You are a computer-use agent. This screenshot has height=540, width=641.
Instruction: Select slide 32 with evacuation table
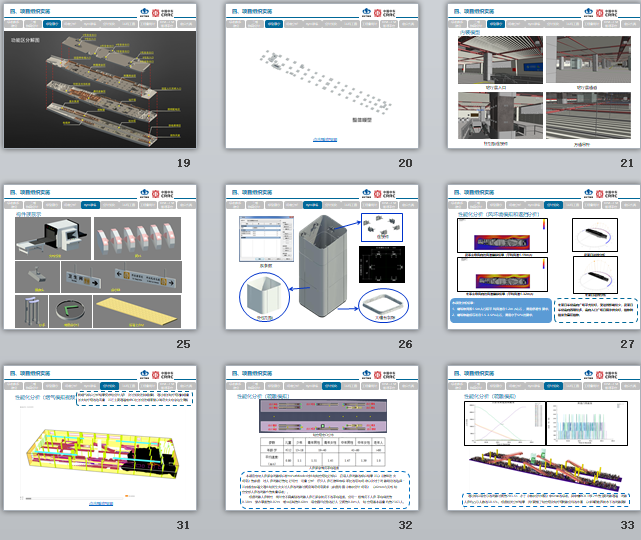coord(322,438)
